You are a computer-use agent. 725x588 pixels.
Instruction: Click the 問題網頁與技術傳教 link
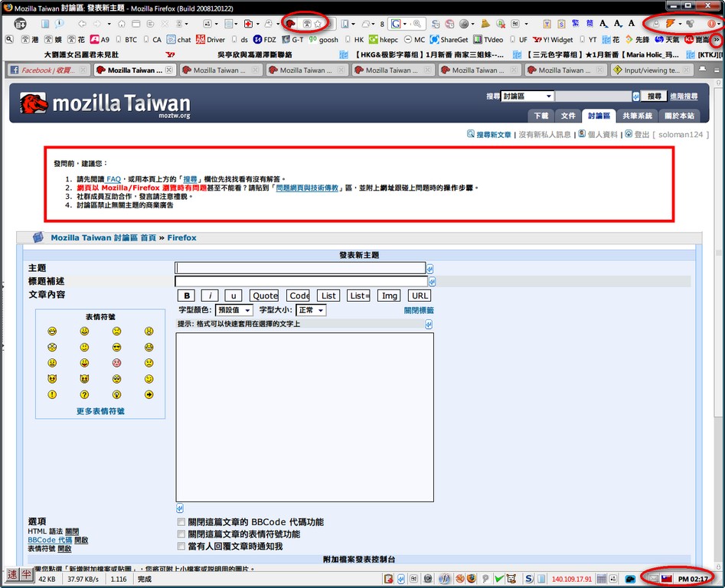307,188
